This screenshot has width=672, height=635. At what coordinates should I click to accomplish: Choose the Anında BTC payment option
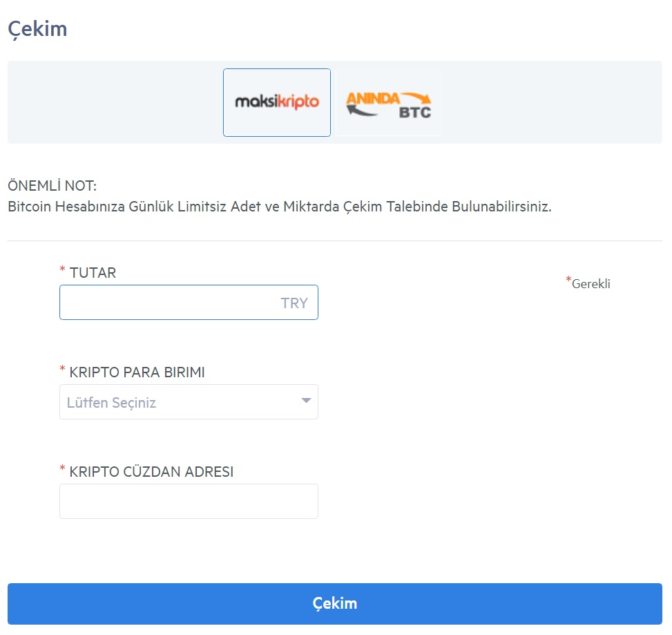(389, 102)
